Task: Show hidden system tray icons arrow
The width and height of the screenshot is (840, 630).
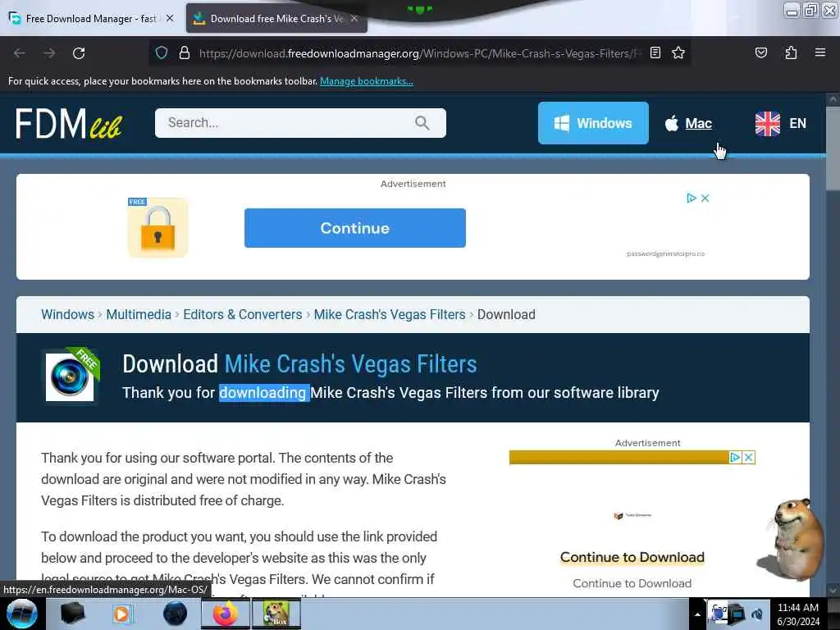Action: [697, 614]
